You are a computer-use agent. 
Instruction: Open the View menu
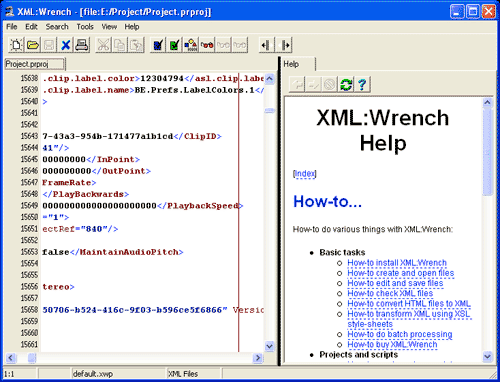click(x=109, y=27)
